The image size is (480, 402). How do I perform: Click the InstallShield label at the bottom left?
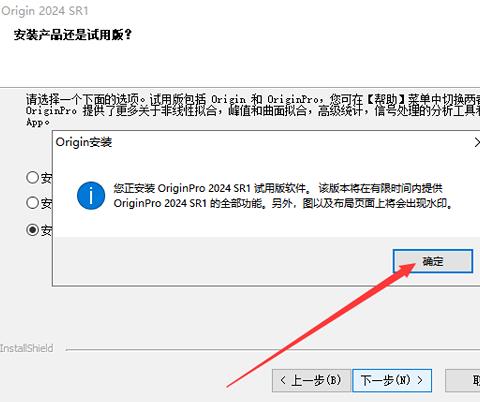(27, 348)
